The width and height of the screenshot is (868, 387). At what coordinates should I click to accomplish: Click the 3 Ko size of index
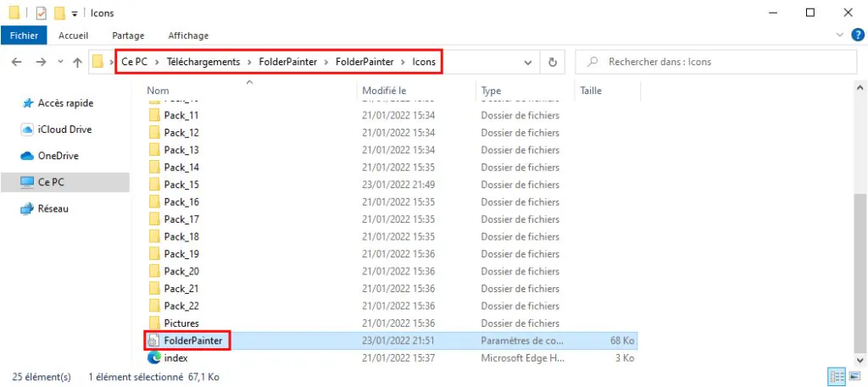tap(625, 357)
